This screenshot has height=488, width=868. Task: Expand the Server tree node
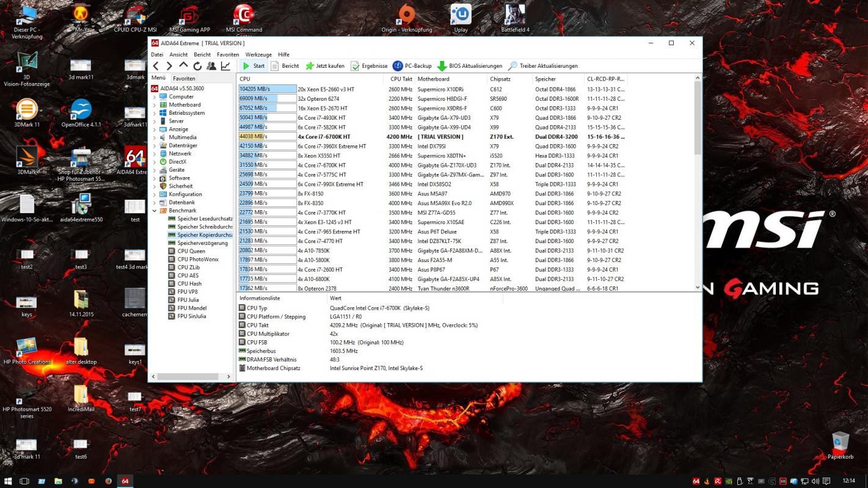155,121
